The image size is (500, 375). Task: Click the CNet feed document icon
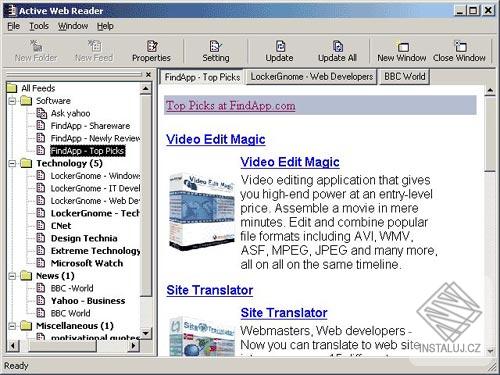[x=40, y=225]
